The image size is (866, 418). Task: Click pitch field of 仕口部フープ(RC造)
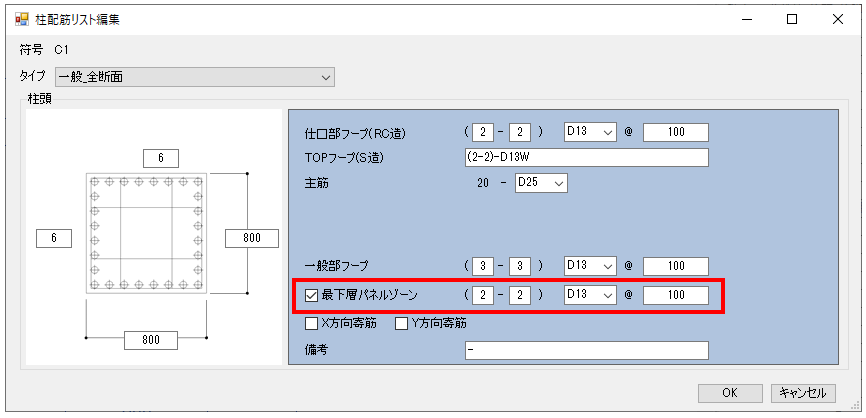pos(676,133)
